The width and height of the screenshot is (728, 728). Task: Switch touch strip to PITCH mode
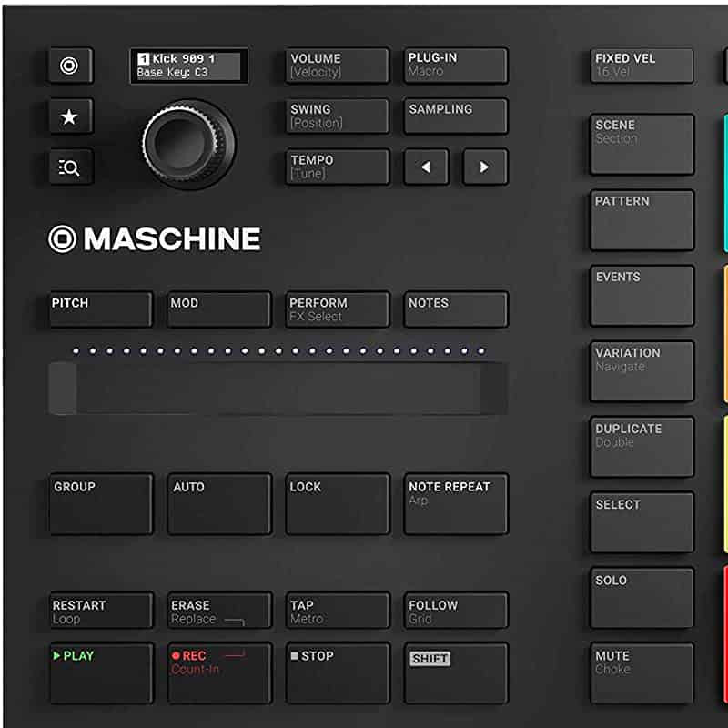pos(101,309)
